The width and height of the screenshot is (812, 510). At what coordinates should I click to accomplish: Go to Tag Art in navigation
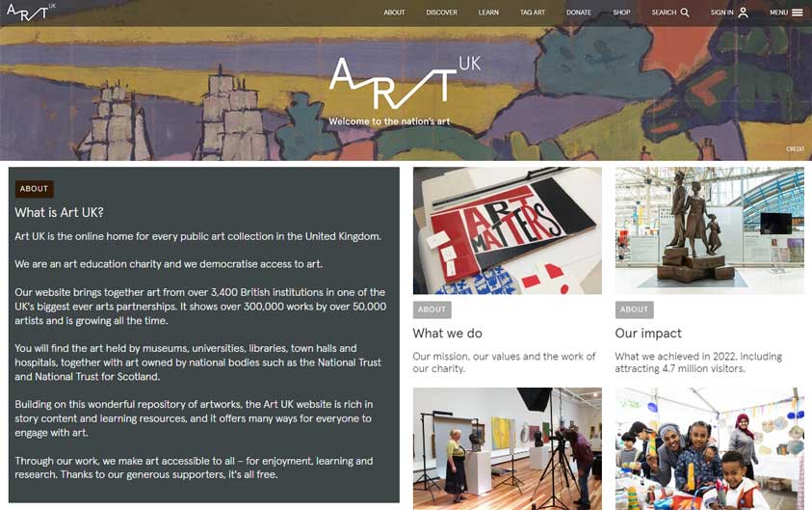tap(533, 13)
